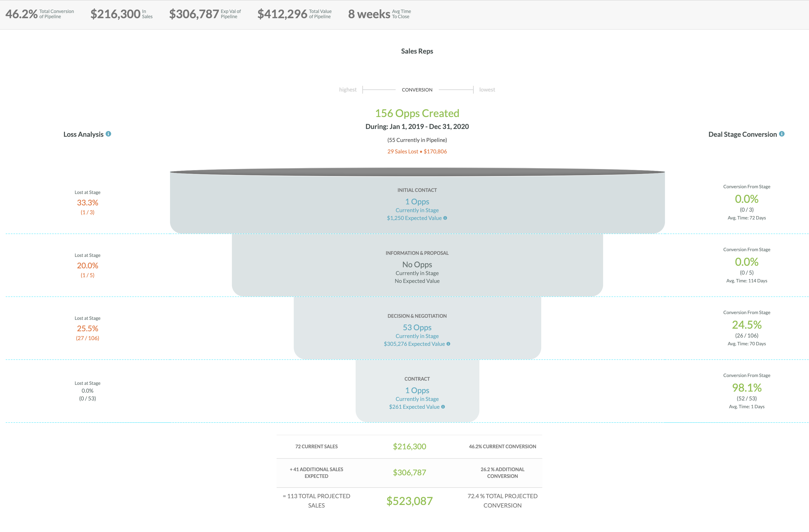Click Avg. Time: 70 Days text
The width and height of the screenshot is (809, 532).
[x=747, y=344]
